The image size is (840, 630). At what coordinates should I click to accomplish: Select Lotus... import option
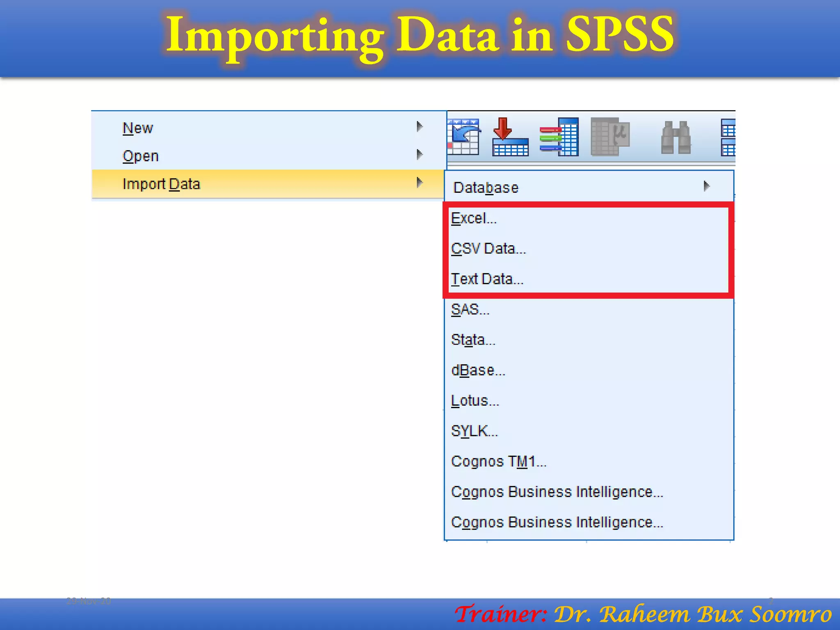(475, 400)
